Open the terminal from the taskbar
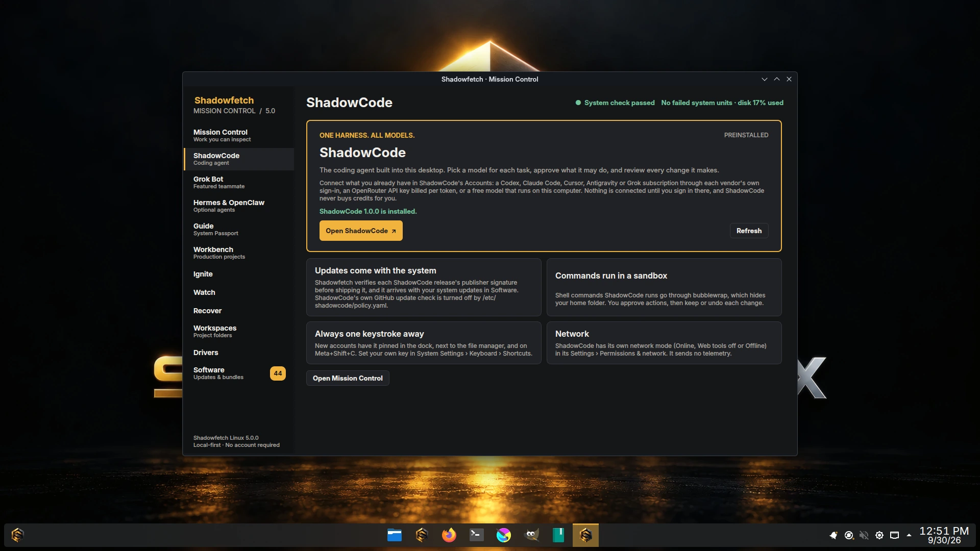 [476, 535]
